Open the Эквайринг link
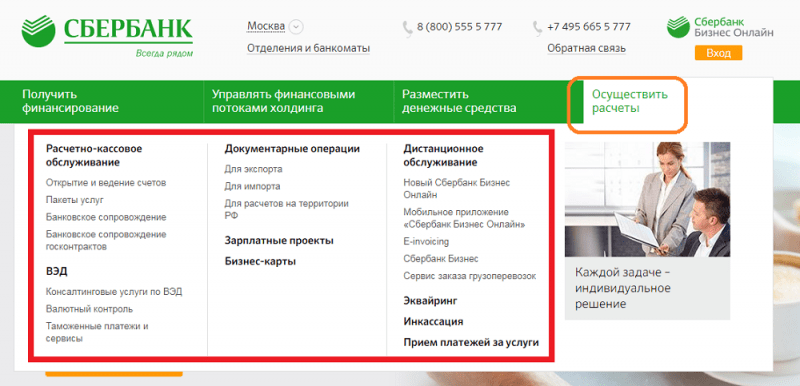 point(430,301)
